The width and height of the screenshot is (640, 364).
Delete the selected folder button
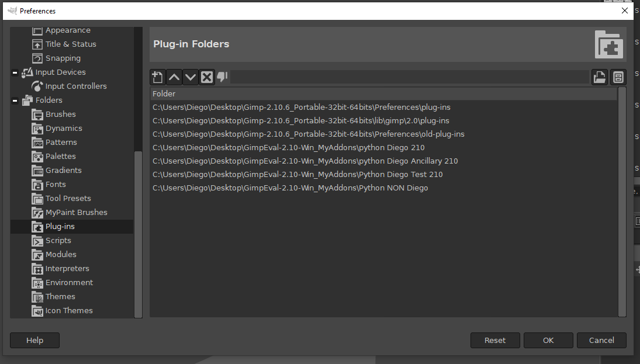207,77
